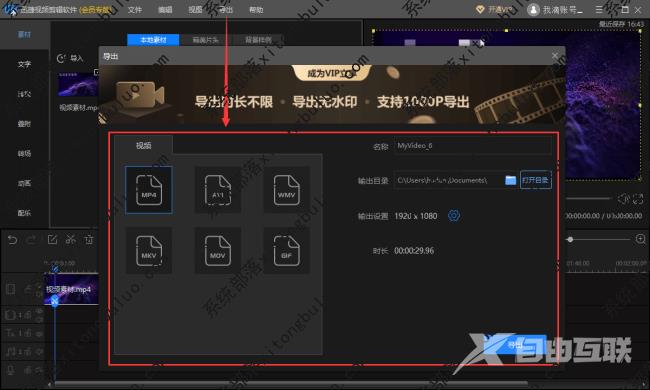Browse output directory with the blue folder icon
Screen dimensions: 650x390
click(x=511, y=180)
